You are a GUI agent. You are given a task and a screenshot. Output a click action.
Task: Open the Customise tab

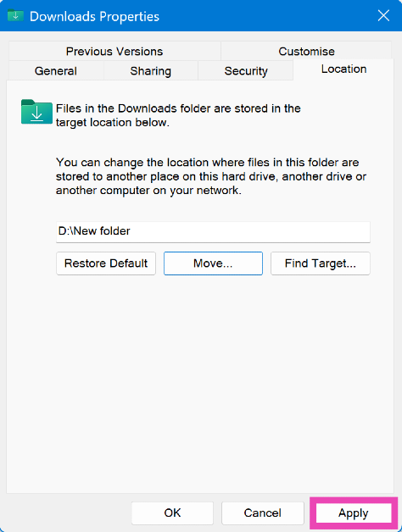pyautogui.click(x=306, y=51)
